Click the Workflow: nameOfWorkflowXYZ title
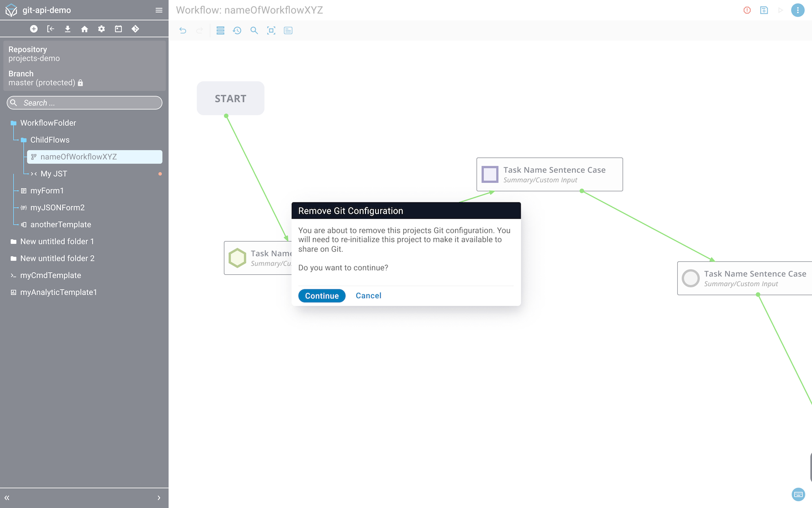Image resolution: width=812 pixels, height=508 pixels. tap(249, 10)
